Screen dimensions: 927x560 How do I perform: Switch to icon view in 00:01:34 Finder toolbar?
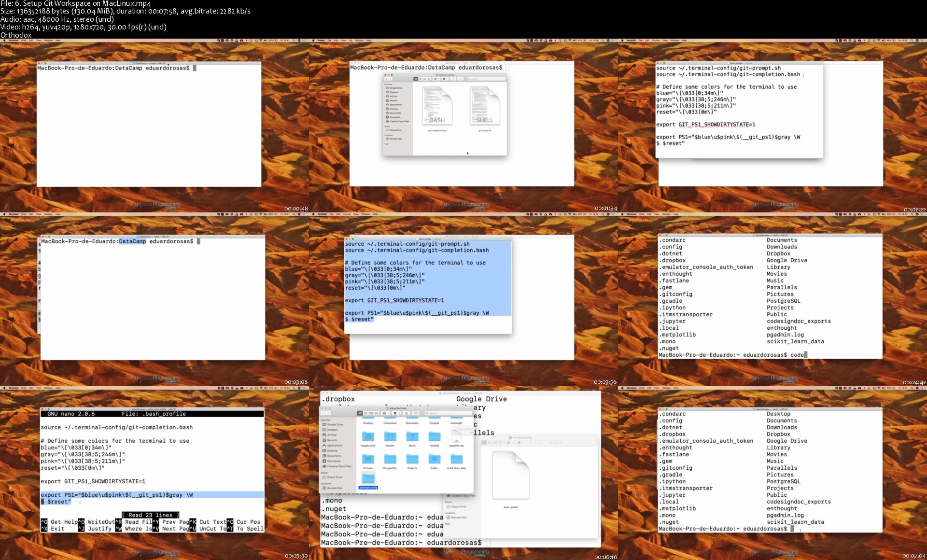(416, 79)
